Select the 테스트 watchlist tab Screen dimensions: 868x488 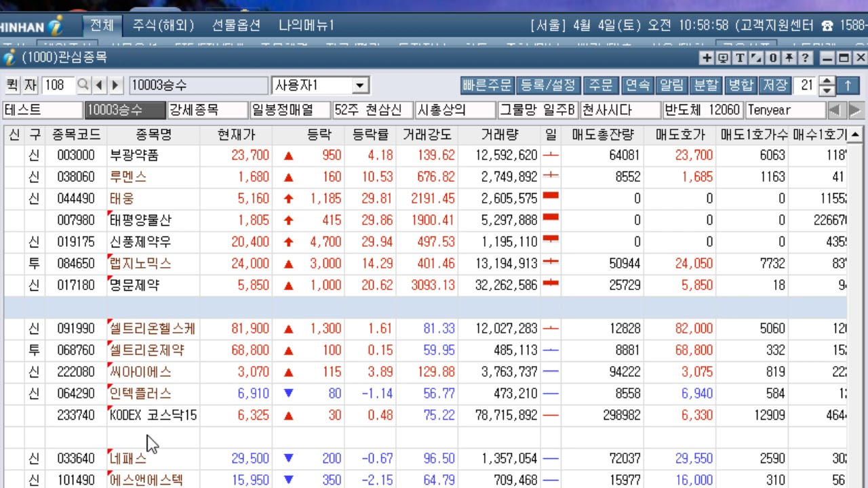[43, 110]
